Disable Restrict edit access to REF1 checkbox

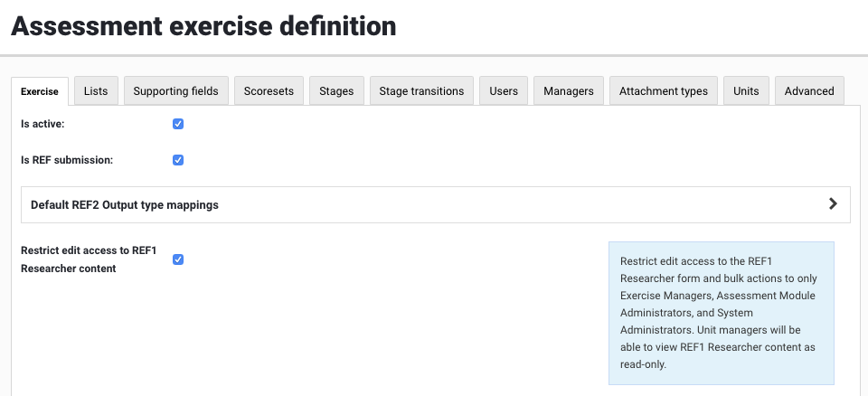click(178, 259)
